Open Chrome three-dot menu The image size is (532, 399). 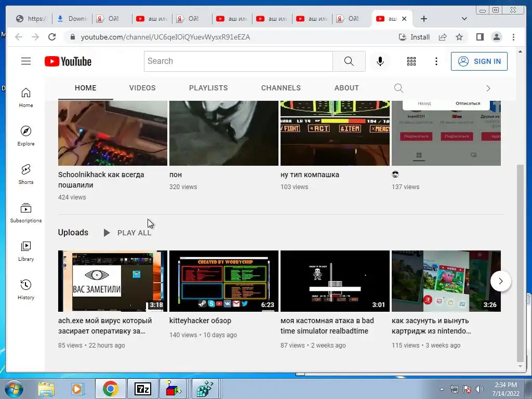coord(513,37)
